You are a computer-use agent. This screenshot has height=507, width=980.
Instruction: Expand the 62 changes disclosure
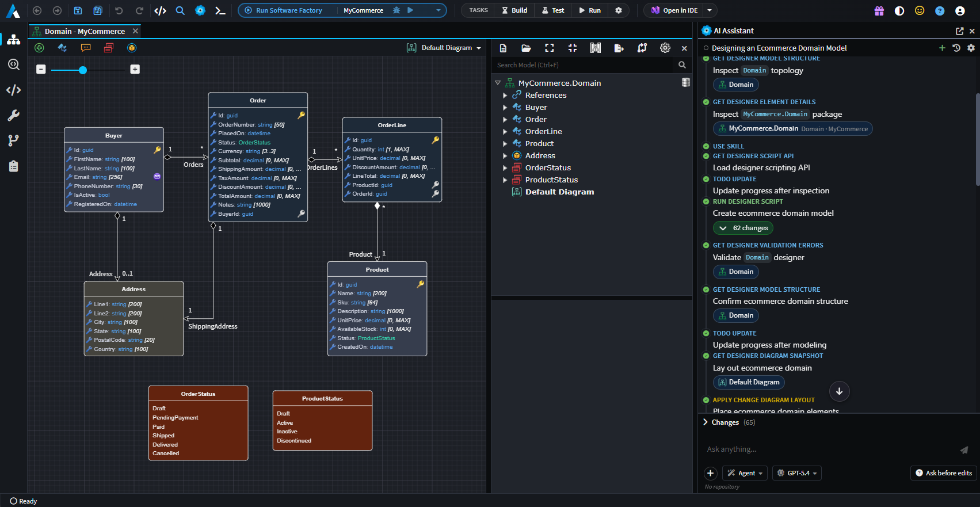click(743, 228)
